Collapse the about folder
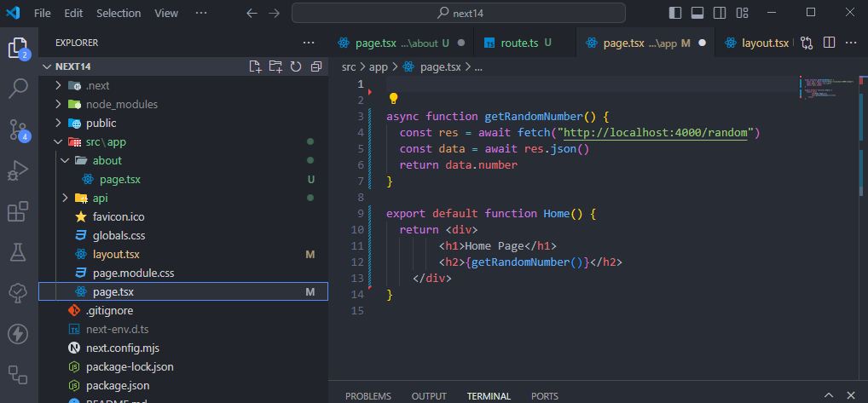868x403 pixels. [x=107, y=160]
